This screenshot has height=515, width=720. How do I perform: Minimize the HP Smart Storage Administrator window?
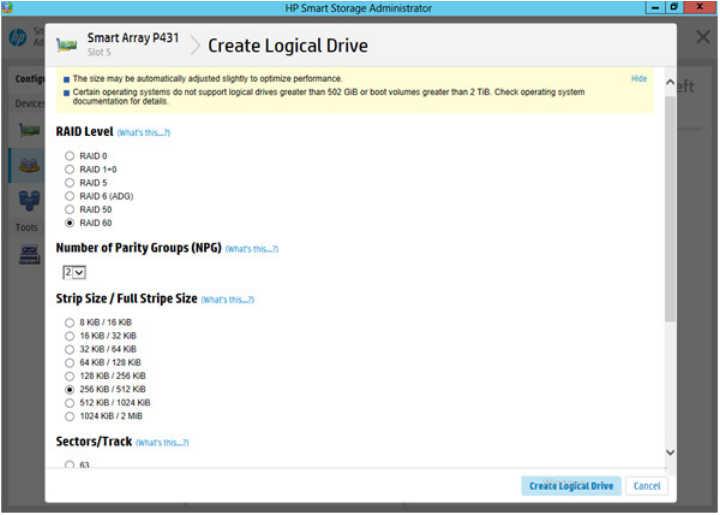coord(655,7)
